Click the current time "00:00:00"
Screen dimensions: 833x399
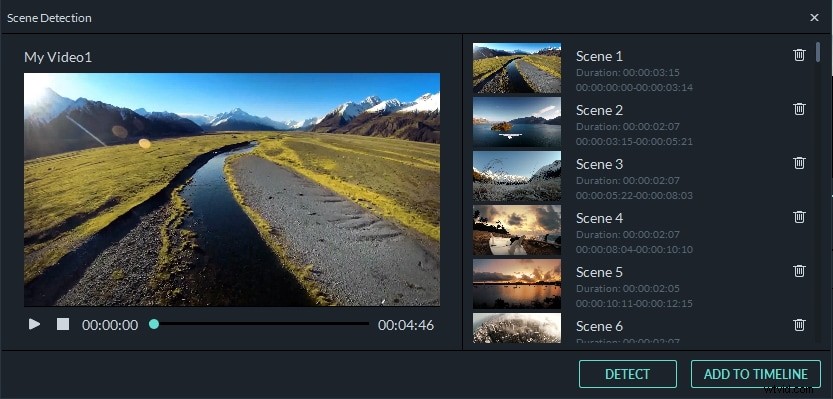pyautogui.click(x=110, y=325)
